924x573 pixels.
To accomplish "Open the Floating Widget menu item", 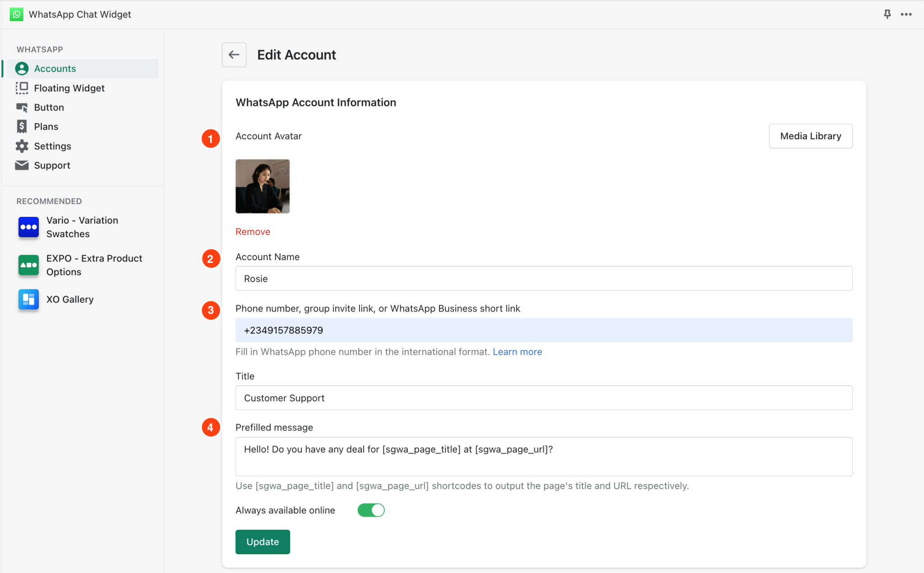I will (x=82, y=88).
